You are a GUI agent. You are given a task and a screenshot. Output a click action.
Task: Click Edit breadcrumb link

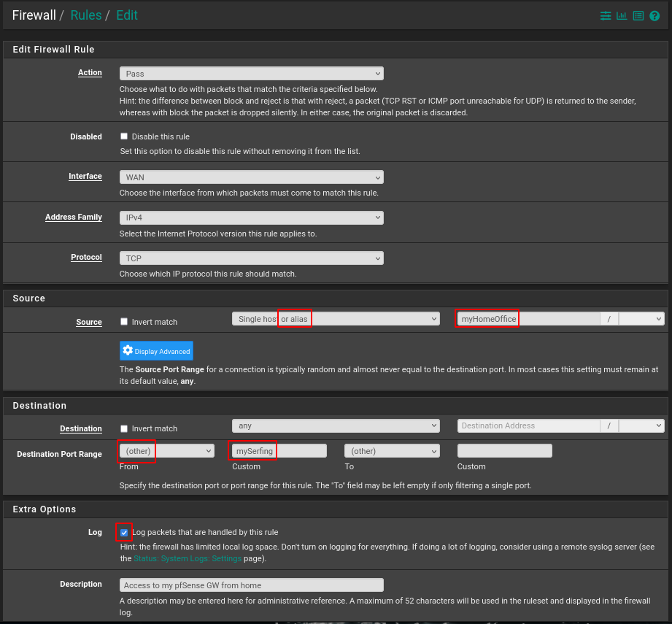click(127, 15)
